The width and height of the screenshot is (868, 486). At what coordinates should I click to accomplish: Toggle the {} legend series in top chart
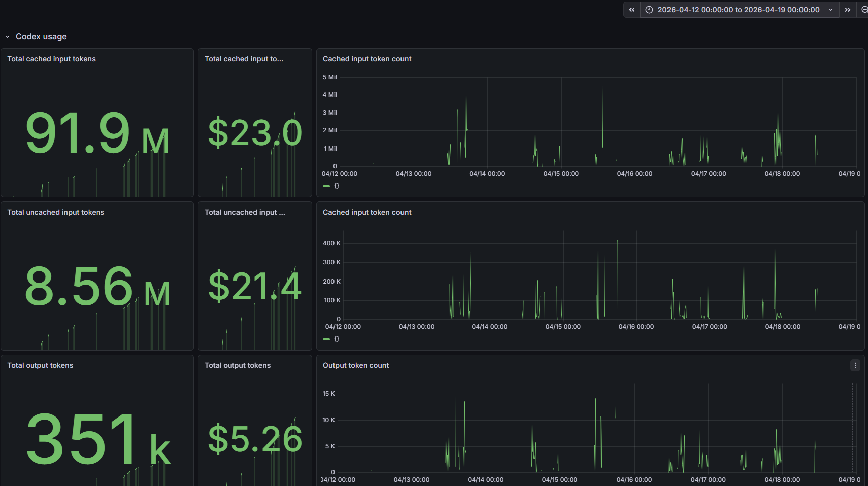click(x=337, y=186)
